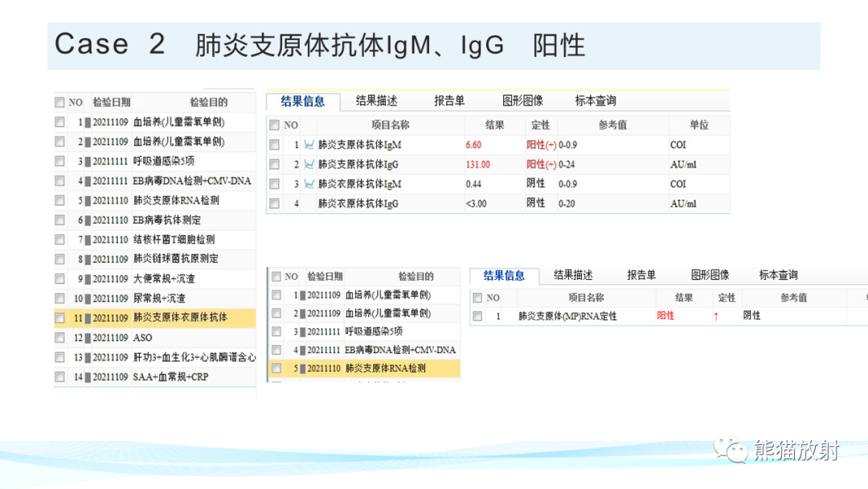
Task: Select the lower 结果信息 tab
Action: coord(504,275)
